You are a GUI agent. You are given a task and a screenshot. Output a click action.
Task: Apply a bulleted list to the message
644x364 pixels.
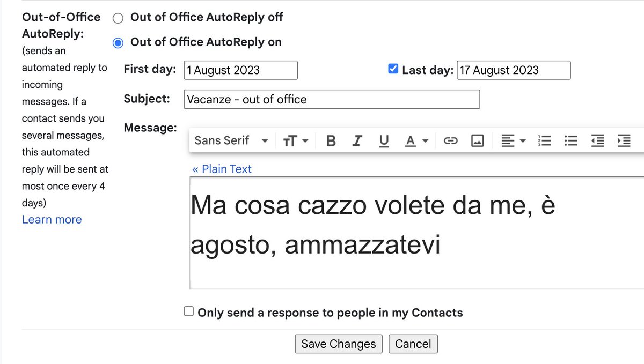571,141
